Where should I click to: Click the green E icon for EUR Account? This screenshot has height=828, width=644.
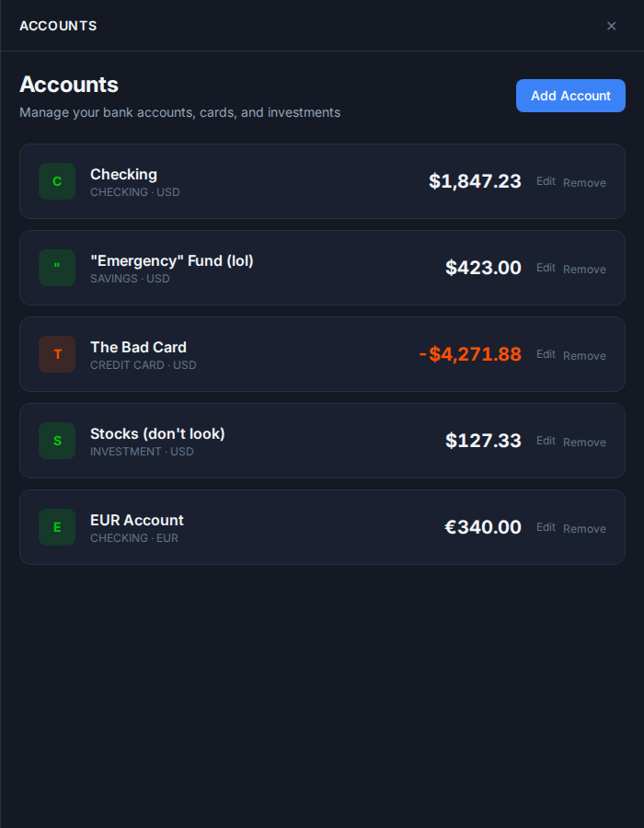(57, 527)
